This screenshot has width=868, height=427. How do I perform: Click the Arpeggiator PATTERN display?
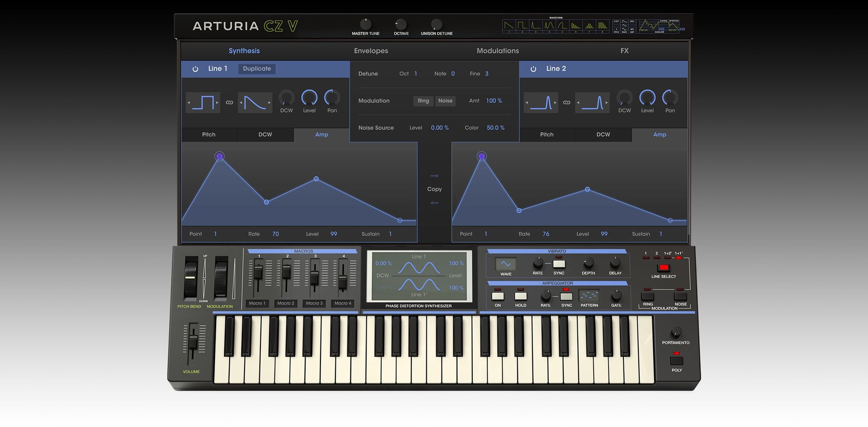(x=589, y=296)
